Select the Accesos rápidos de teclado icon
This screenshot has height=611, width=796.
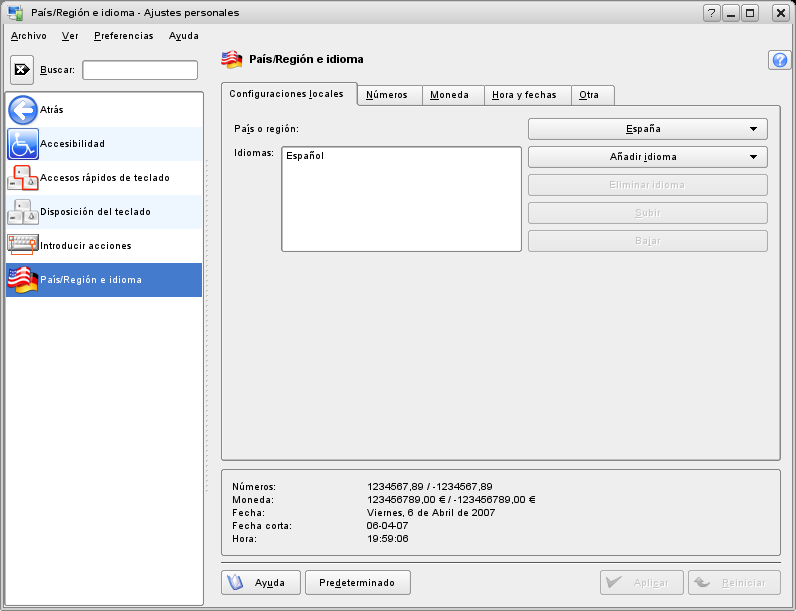tap(22, 178)
